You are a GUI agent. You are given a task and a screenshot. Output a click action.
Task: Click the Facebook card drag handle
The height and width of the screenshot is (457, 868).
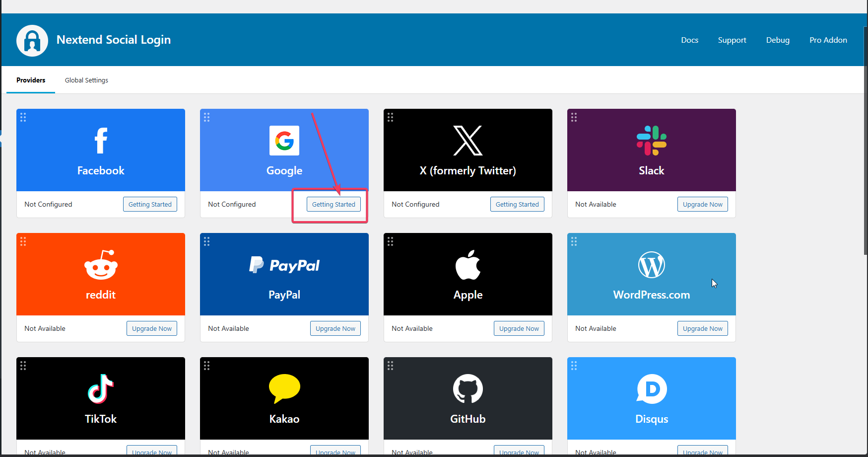pos(23,117)
